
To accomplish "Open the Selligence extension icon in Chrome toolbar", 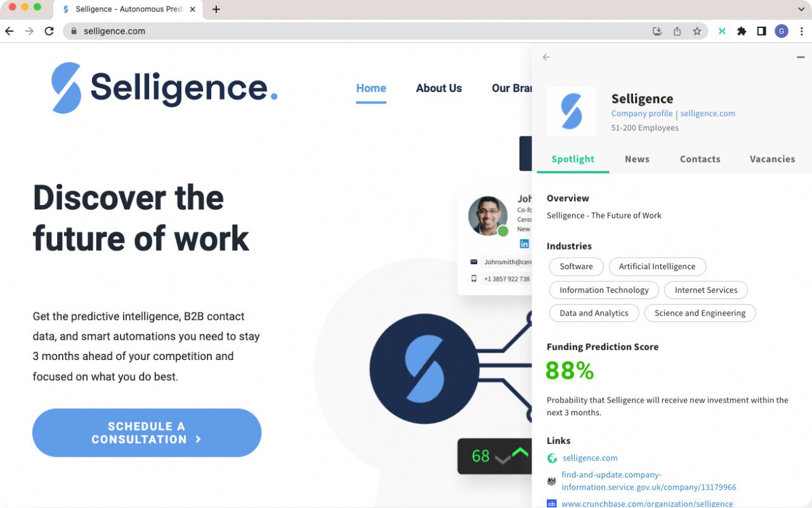I will coord(721,30).
